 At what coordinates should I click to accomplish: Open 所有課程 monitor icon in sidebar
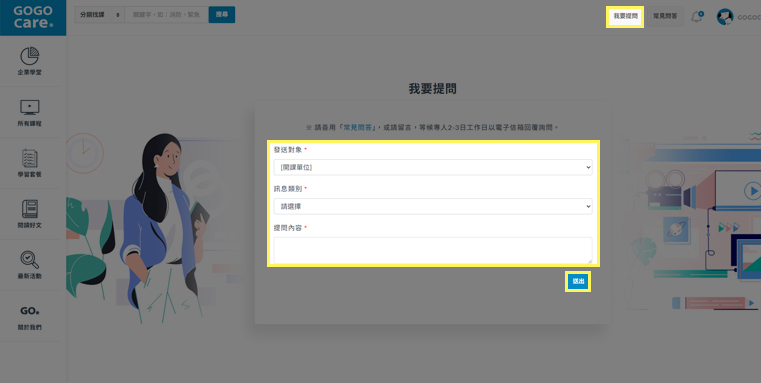tap(30, 107)
